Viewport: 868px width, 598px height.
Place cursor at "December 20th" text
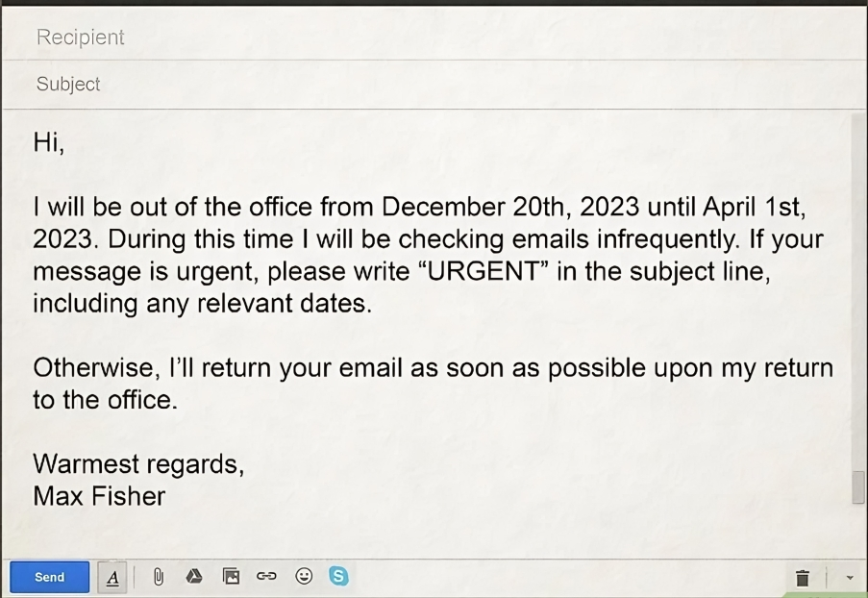point(473,207)
